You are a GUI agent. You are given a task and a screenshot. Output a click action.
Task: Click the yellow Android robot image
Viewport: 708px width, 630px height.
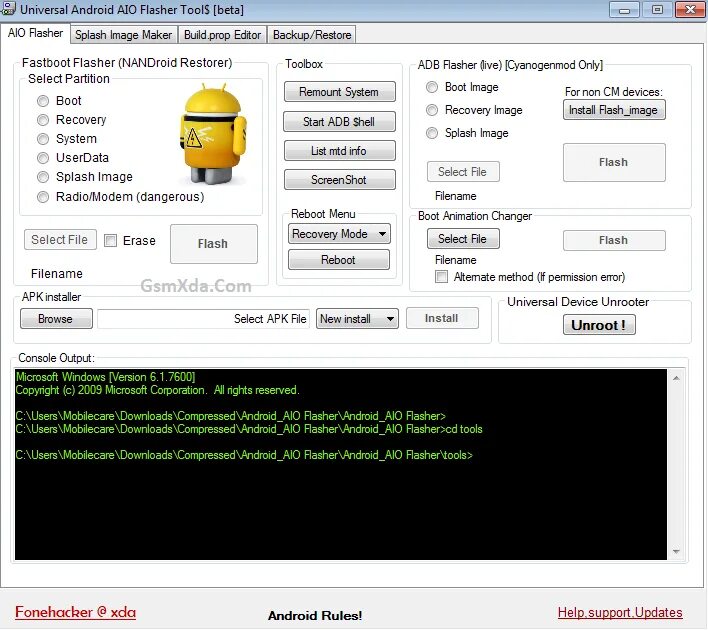coord(213,133)
